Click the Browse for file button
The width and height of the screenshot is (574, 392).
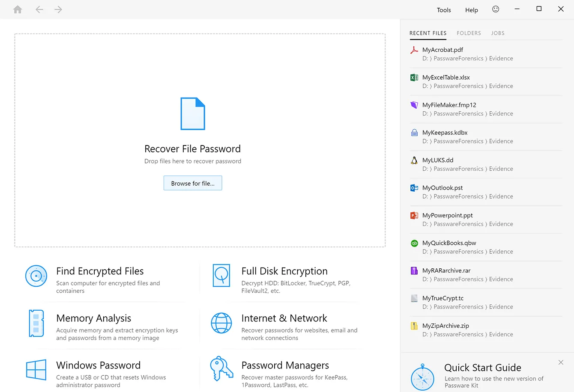[x=193, y=183]
